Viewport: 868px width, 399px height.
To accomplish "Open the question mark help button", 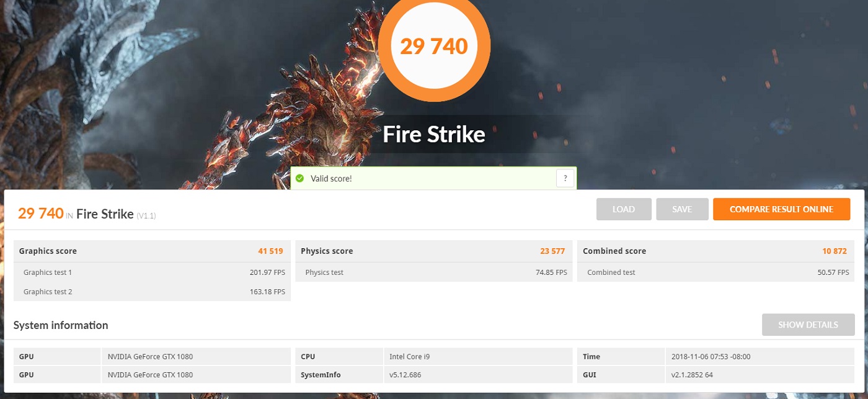I will tap(565, 179).
